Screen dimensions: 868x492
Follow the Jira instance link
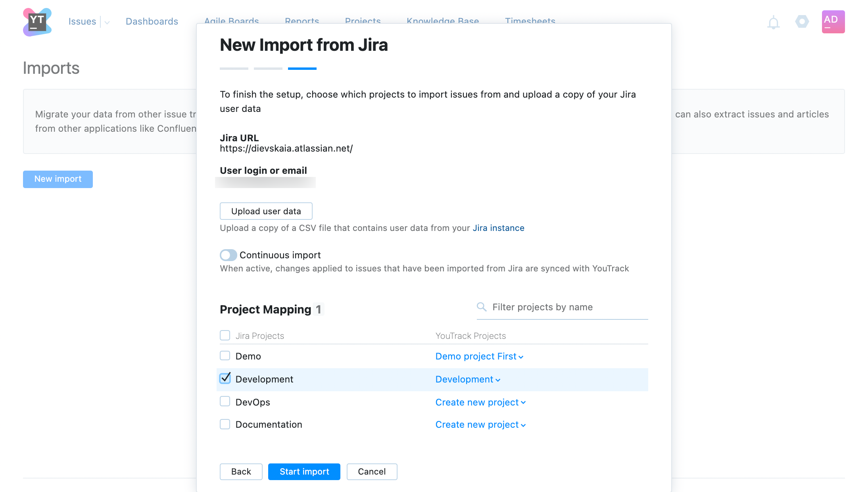(x=499, y=228)
